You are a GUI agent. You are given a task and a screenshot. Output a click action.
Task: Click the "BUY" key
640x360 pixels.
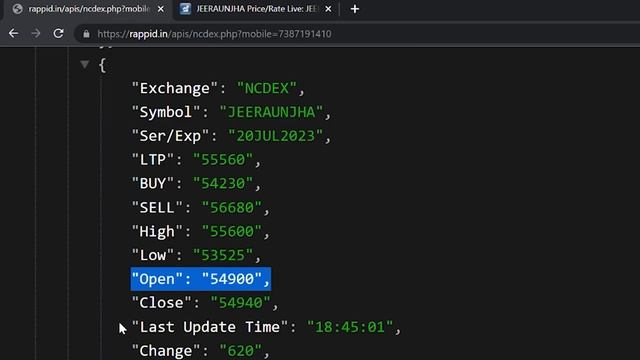point(153,184)
